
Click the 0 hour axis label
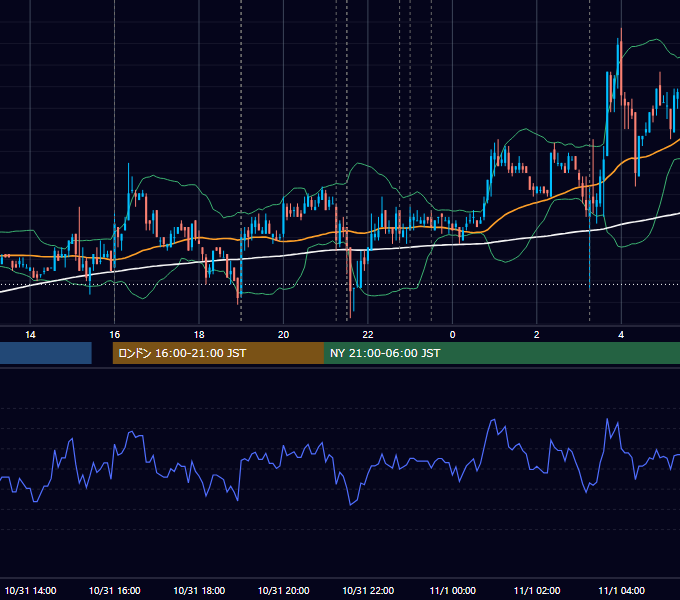(x=452, y=335)
